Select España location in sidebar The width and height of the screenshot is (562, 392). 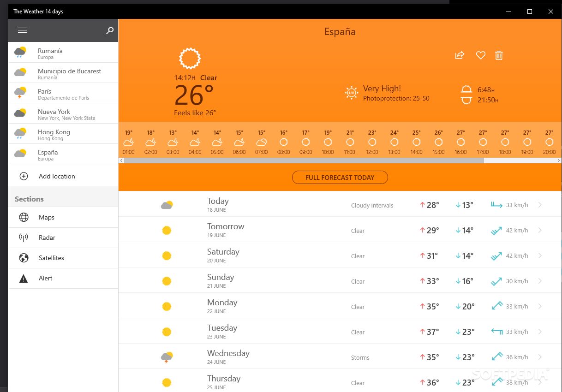coord(63,154)
